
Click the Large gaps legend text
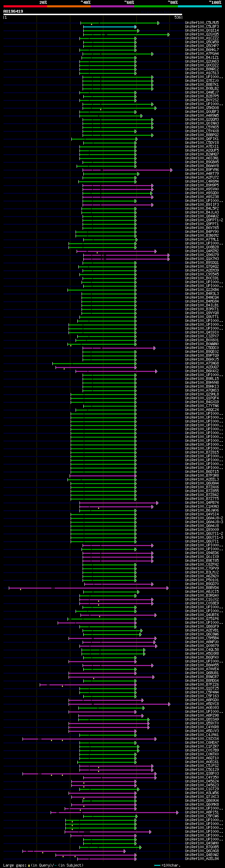[43, 865]
